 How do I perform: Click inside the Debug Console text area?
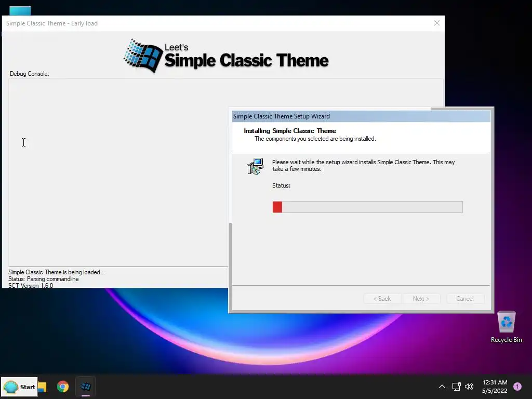tap(118, 172)
